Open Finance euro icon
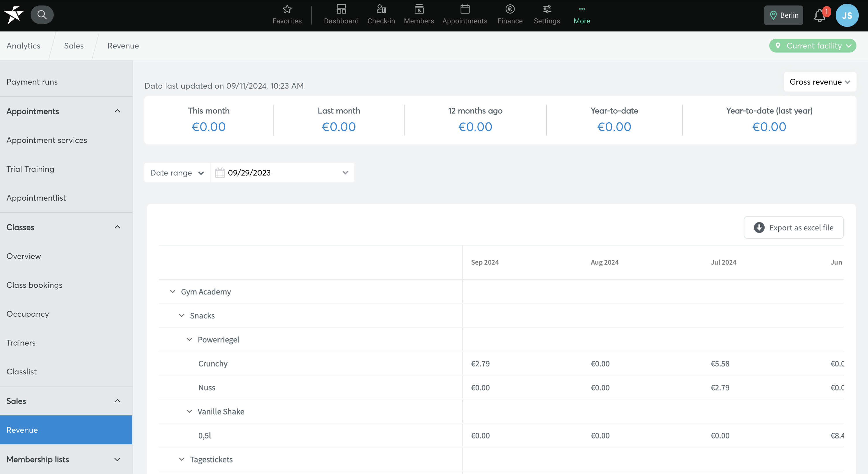The width and height of the screenshot is (868, 474). point(510,10)
